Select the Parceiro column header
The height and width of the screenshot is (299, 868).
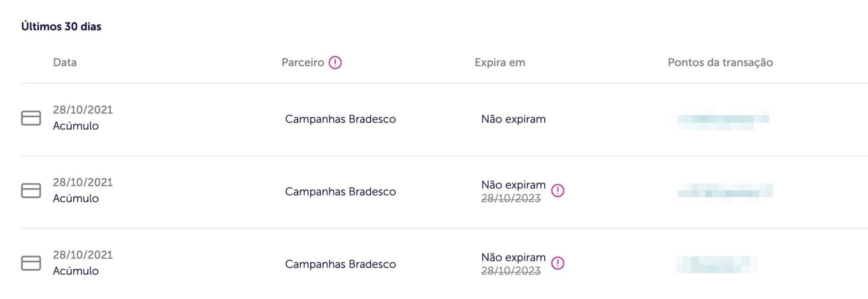[x=303, y=62]
